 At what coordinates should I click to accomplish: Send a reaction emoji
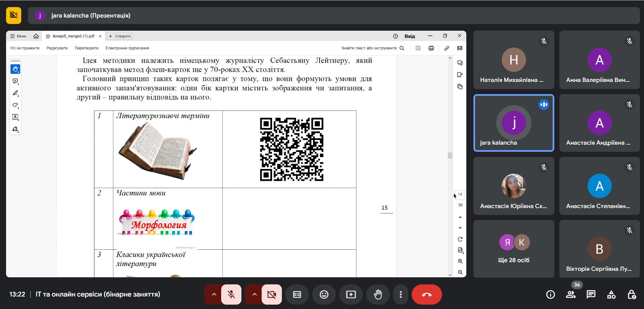(324, 294)
